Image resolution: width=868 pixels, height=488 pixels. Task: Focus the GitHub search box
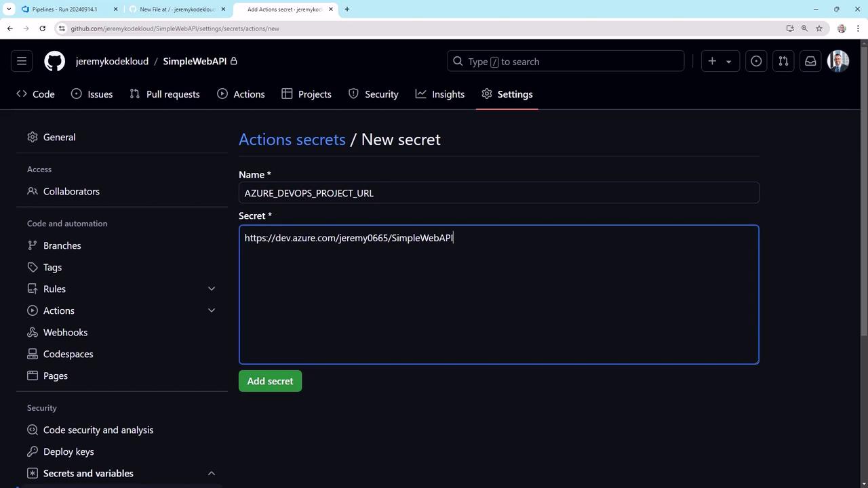pos(566,61)
